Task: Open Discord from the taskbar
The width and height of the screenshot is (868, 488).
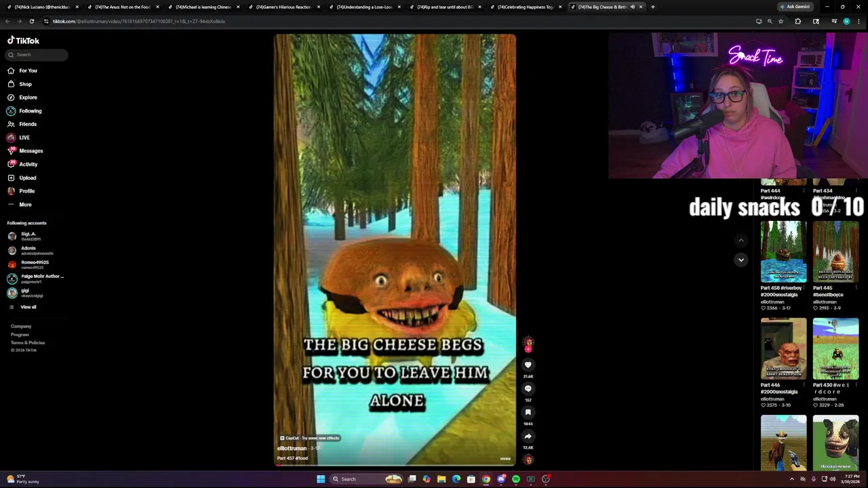Action: pos(500,479)
